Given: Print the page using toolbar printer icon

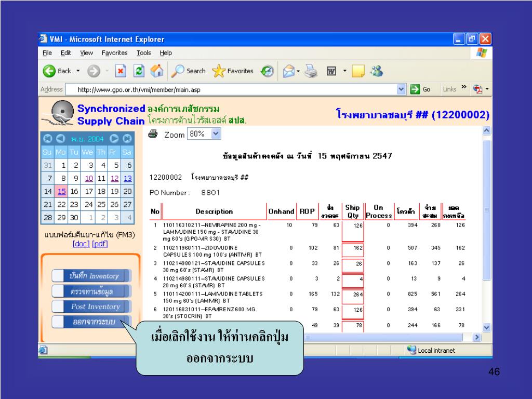Looking at the screenshot, I should coord(311,71).
